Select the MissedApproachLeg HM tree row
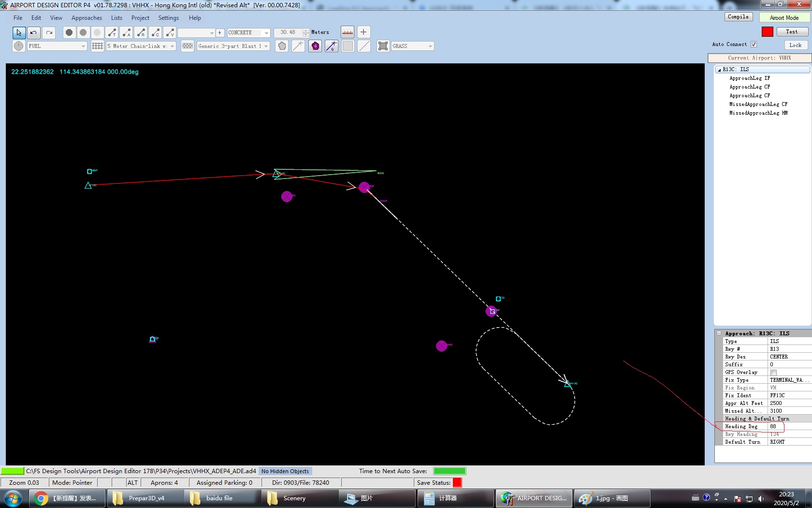 click(758, 113)
